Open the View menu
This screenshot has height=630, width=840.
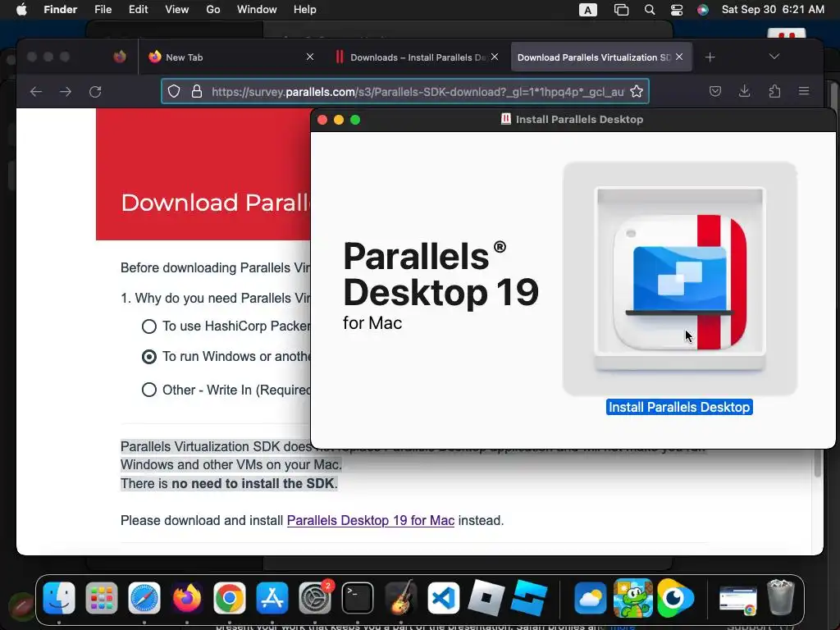[x=177, y=10]
